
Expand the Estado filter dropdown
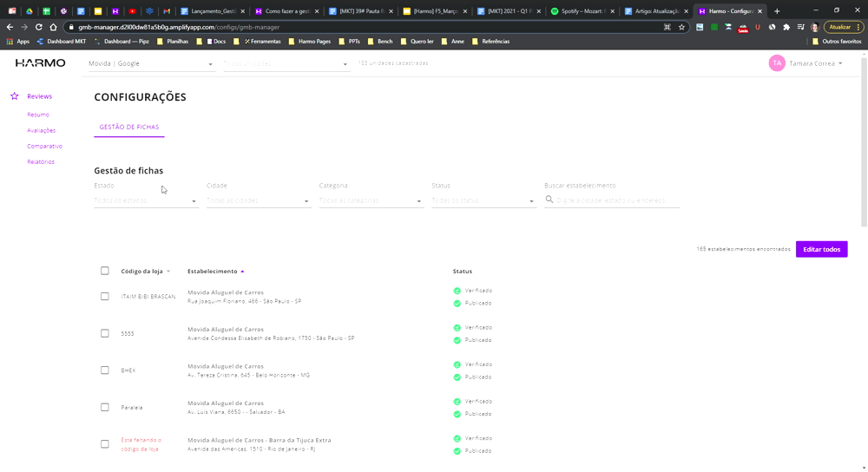point(146,200)
